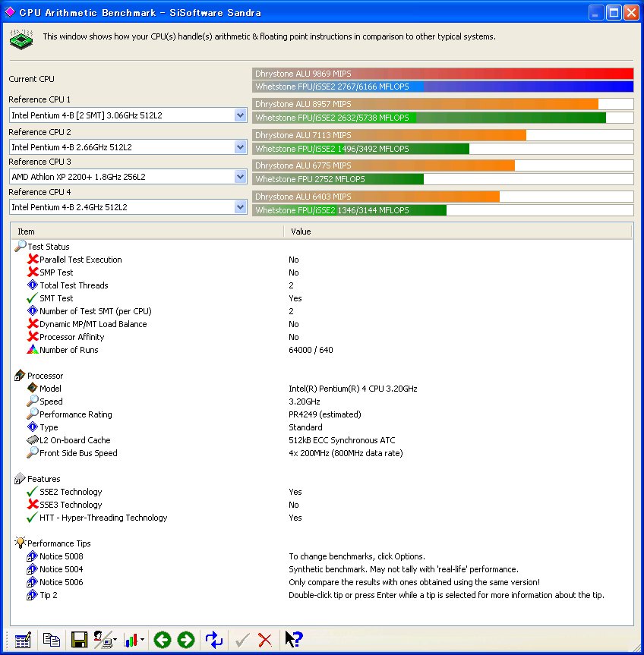Click the Dhrystone ALU 8957 MIPS reference bar
Image resolution: width=644 pixels, height=655 pixels.
443,104
